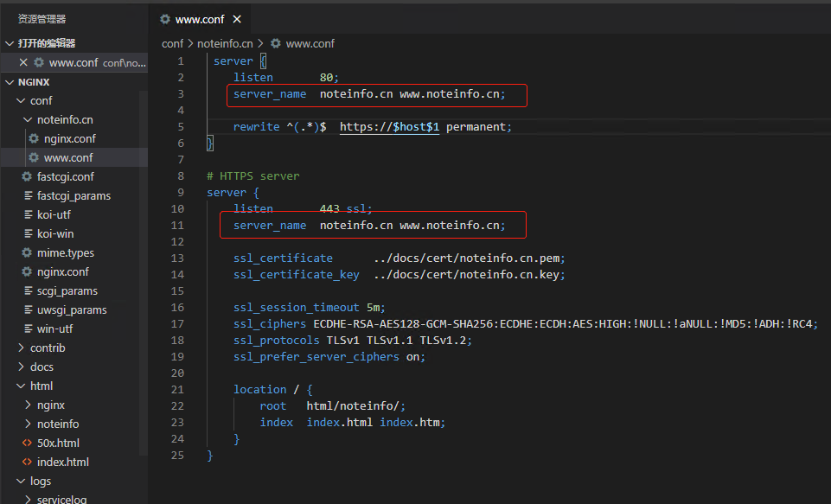Click fastcgi_params file icon
This screenshot has width=831, height=504.
point(28,195)
